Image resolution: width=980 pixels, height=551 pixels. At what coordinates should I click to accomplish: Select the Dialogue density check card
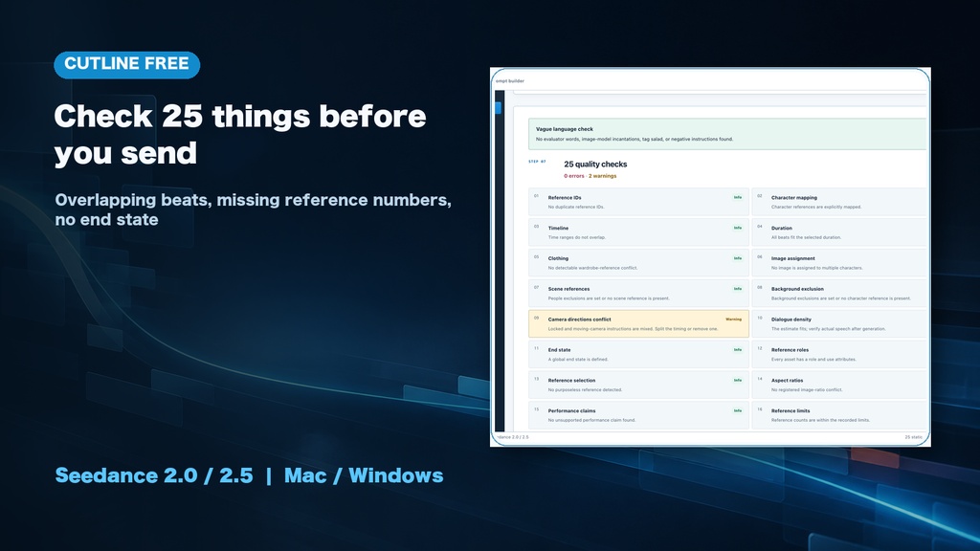coord(839,323)
